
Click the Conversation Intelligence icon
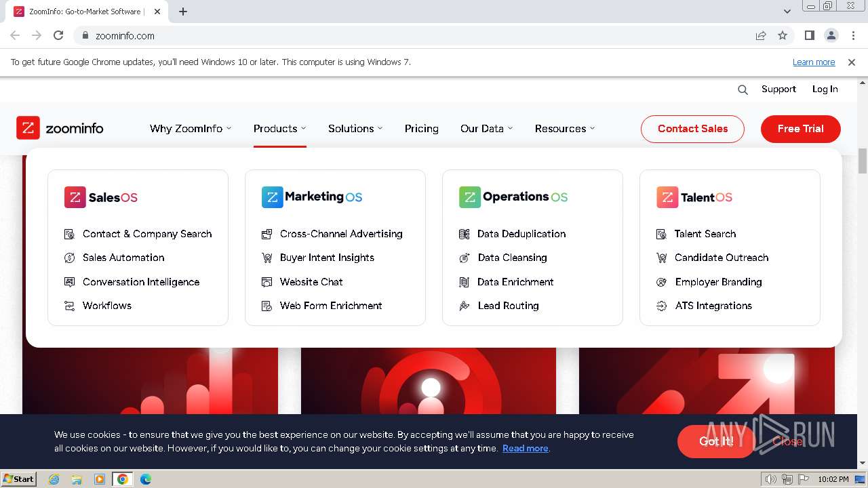tap(69, 282)
